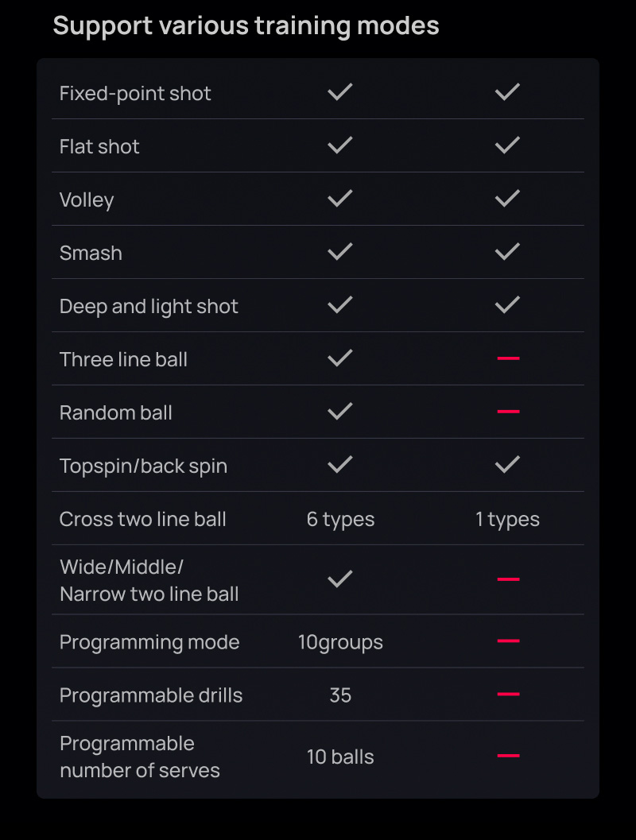The height and width of the screenshot is (840, 636).
Task: Click the checkmark in Wide/Middle/Narrow two line ball row
Action: pos(340,579)
